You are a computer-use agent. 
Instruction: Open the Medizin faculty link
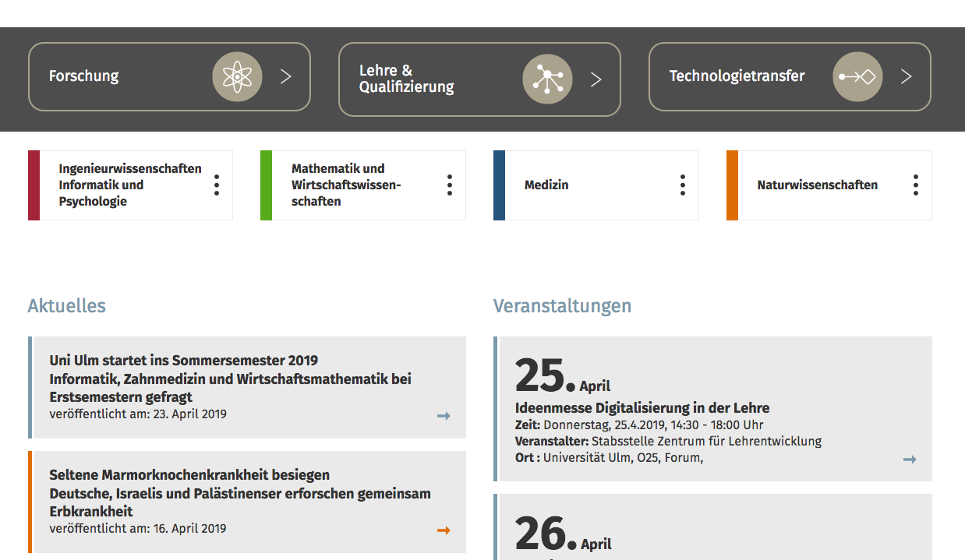pyautogui.click(x=546, y=185)
